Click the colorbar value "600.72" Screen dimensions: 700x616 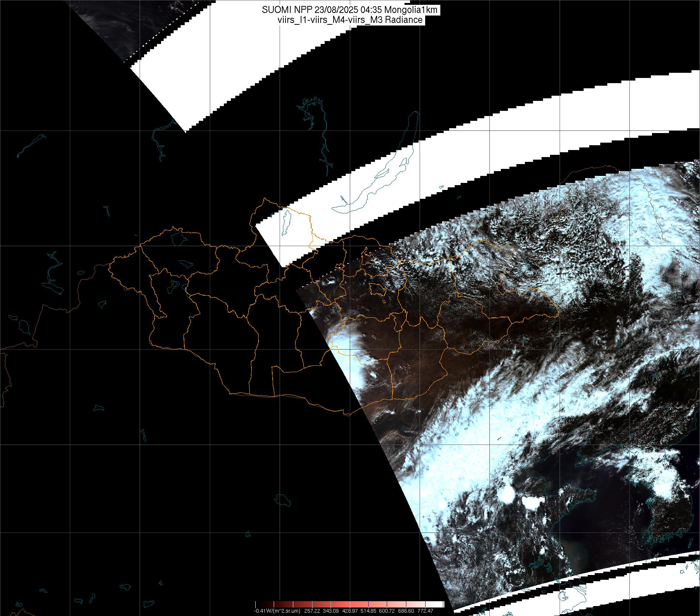pos(387,611)
